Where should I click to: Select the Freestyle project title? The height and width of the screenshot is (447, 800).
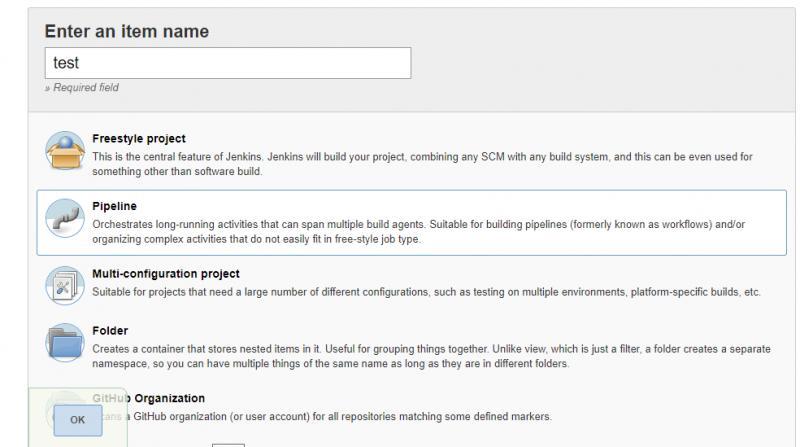pyautogui.click(x=139, y=139)
